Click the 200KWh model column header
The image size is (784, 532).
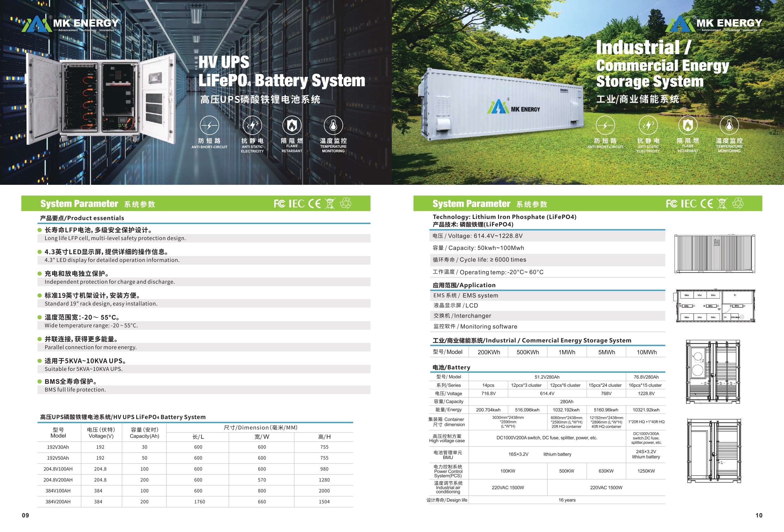coord(489,353)
